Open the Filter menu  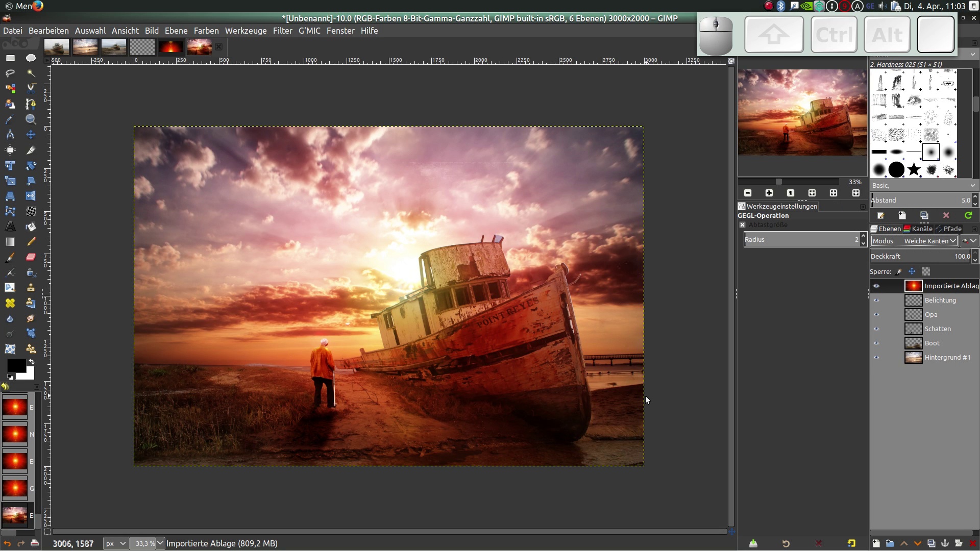[282, 31]
